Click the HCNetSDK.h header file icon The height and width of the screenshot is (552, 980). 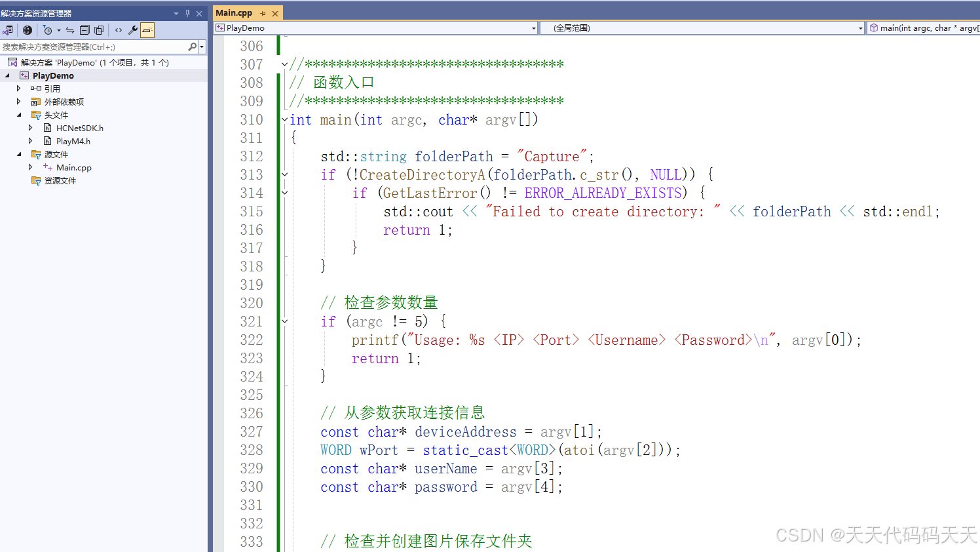tap(47, 128)
